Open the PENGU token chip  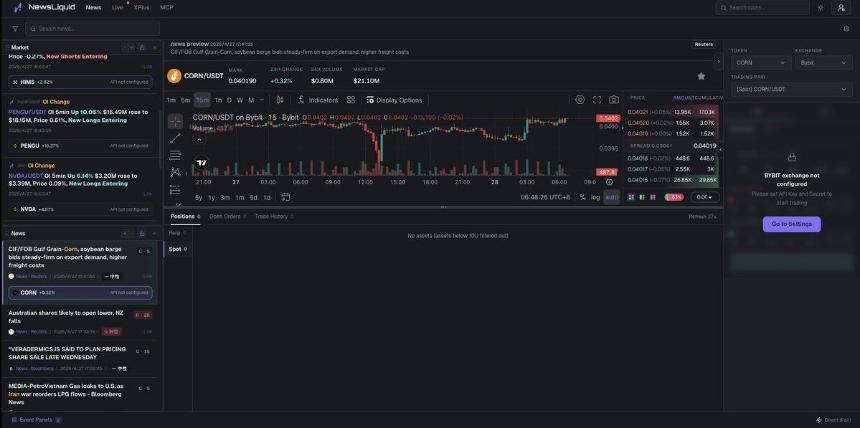click(81, 146)
